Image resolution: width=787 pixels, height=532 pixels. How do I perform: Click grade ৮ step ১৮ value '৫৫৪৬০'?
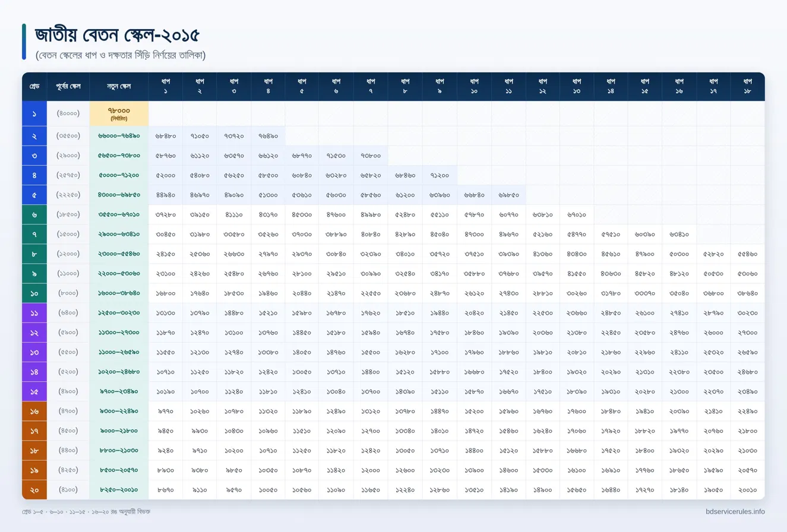[x=748, y=254]
